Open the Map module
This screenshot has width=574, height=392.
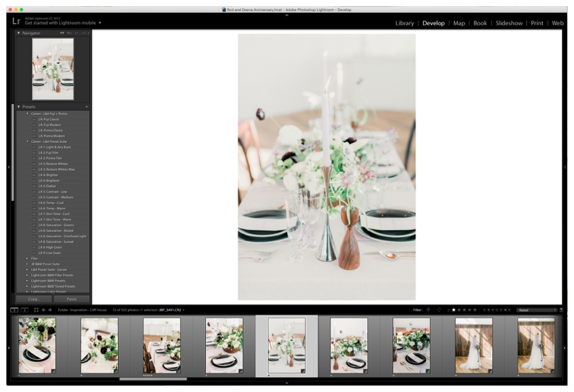(x=459, y=23)
